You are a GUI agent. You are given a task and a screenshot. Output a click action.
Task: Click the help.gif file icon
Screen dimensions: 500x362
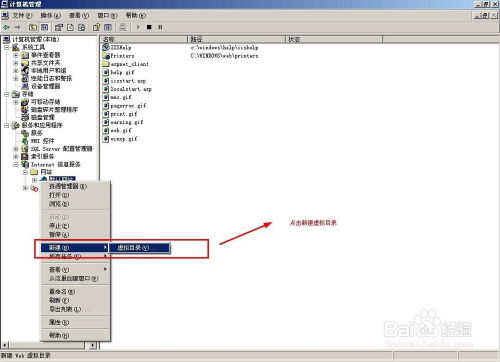click(x=106, y=72)
